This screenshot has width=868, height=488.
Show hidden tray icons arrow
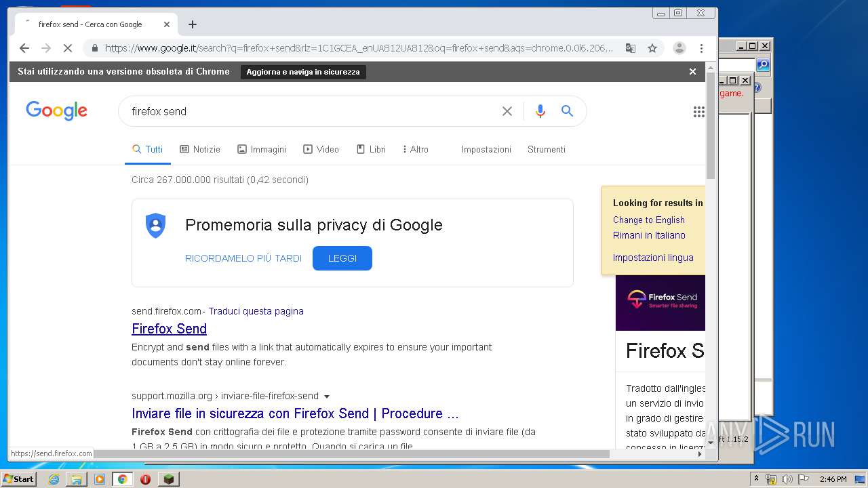757,479
